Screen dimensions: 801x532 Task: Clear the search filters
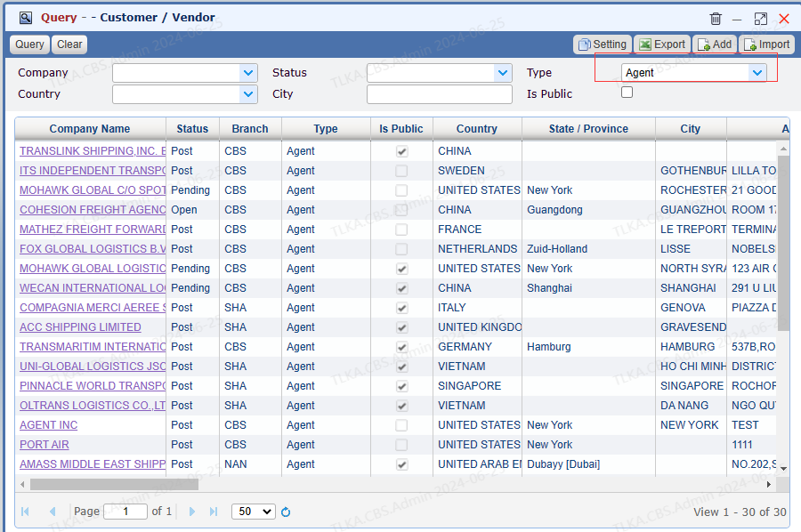(x=69, y=44)
